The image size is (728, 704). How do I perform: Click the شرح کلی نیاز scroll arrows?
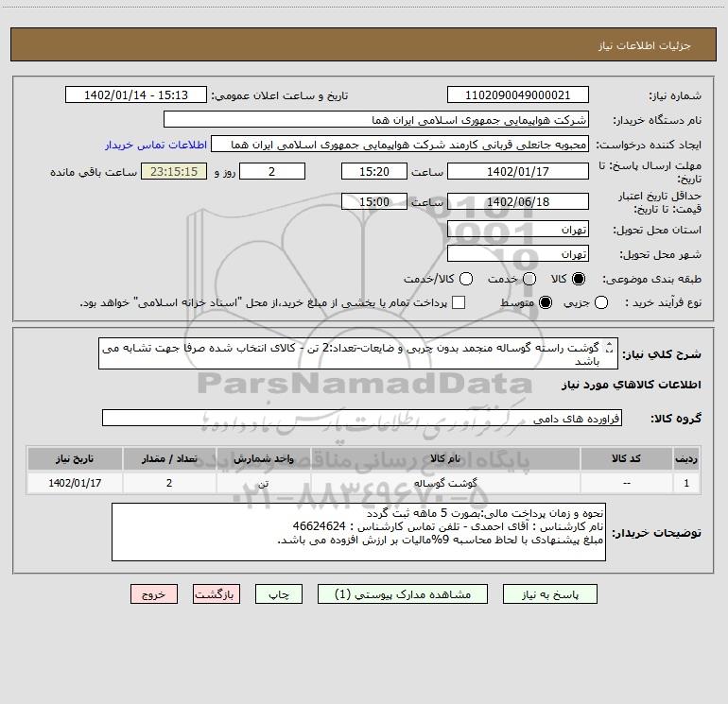coord(610,348)
